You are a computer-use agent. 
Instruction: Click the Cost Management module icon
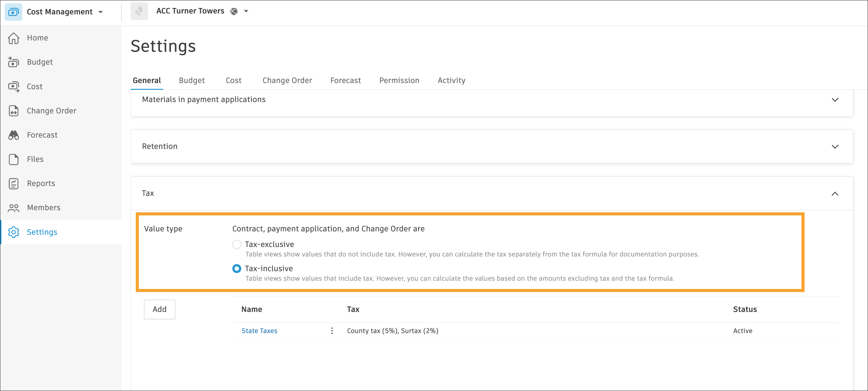tap(13, 12)
